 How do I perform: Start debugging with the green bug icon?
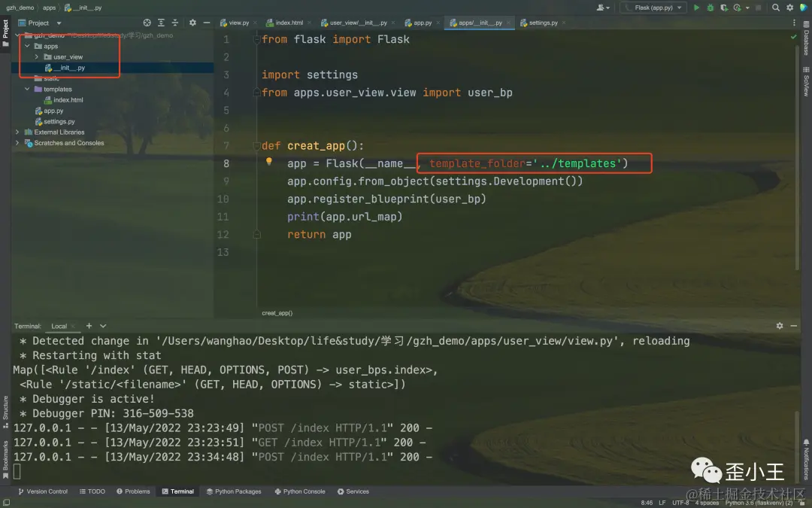pyautogui.click(x=710, y=8)
